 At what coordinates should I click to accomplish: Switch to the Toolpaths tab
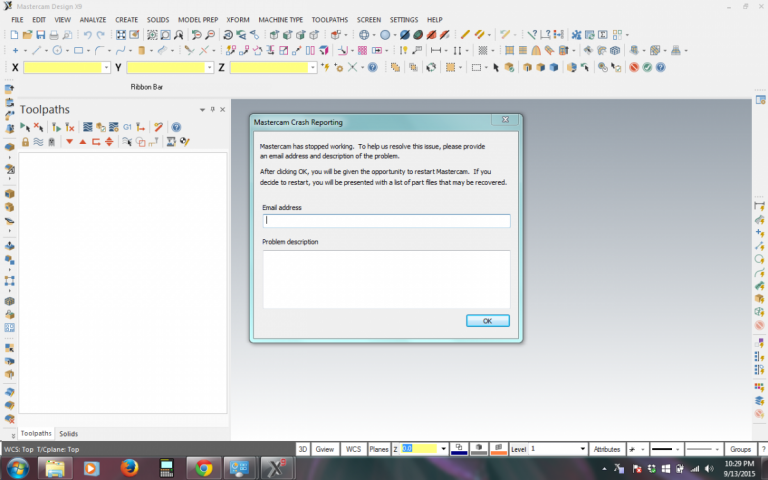coord(36,433)
